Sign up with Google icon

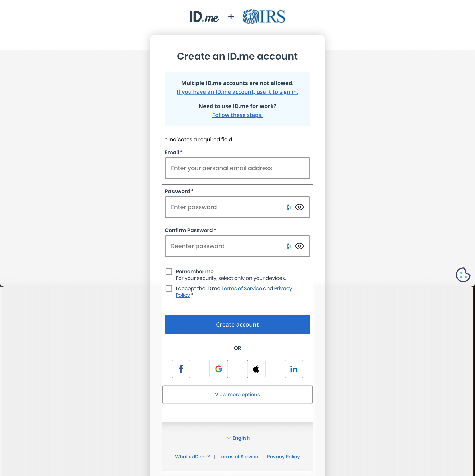(219, 369)
